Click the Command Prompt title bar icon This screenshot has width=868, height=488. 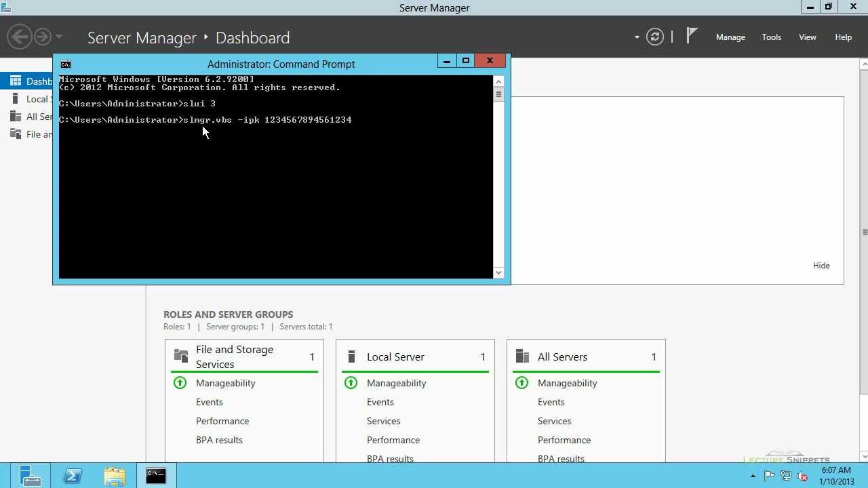[x=66, y=64]
